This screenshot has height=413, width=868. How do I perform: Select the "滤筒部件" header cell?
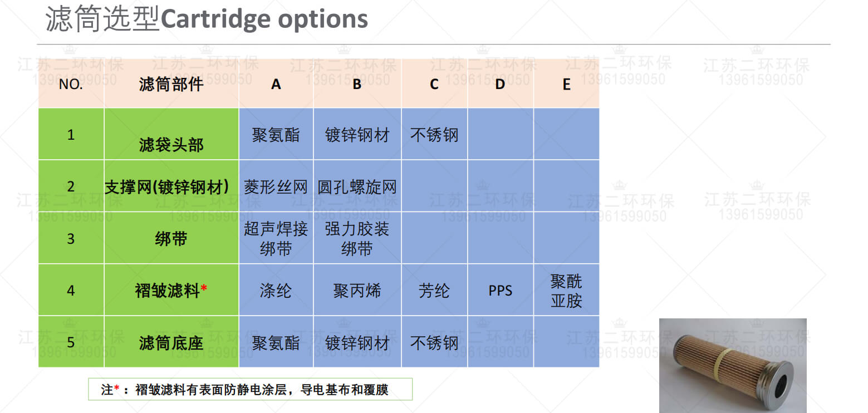[x=171, y=85]
